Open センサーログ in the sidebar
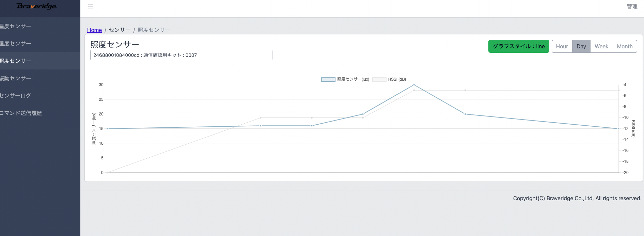 point(40,96)
